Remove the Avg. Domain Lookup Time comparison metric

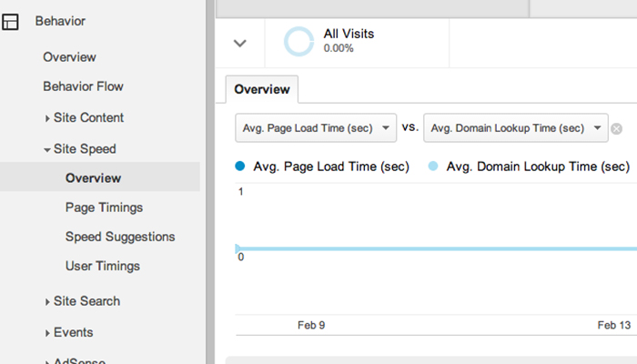pyautogui.click(x=616, y=129)
